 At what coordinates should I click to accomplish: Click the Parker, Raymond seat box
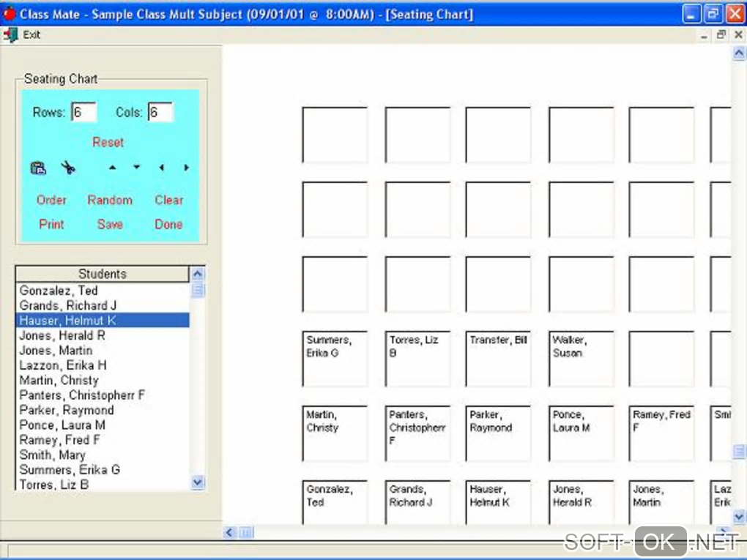pos(498,434)
